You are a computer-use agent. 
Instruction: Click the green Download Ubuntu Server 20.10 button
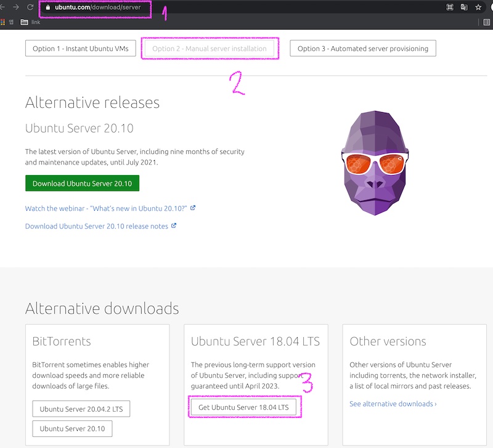pyautogui.click(x=82, y=183)
